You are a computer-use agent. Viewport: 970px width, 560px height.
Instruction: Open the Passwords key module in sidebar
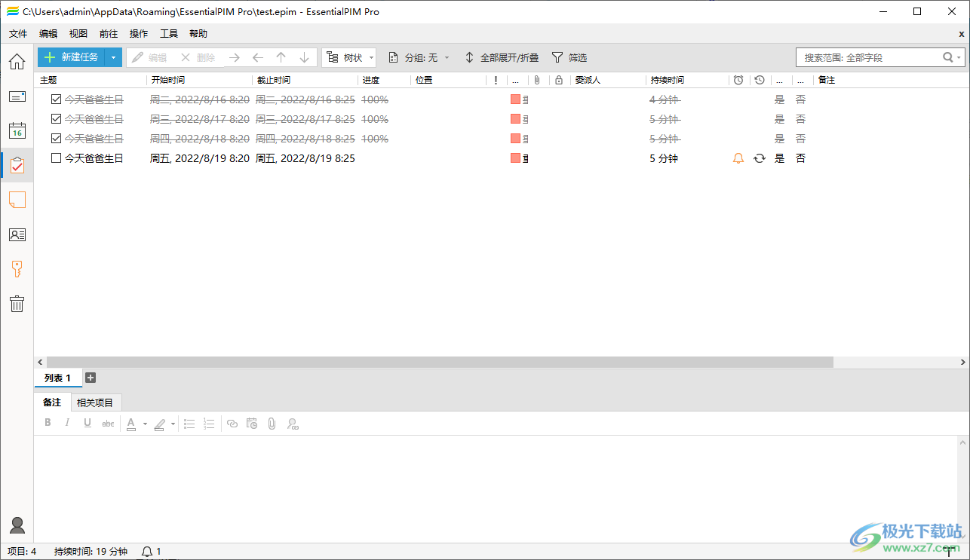click(x=17, y=269)
